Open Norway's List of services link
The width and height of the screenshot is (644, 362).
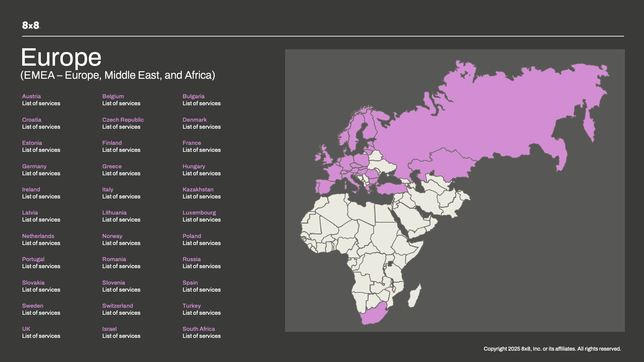point(121,243)
